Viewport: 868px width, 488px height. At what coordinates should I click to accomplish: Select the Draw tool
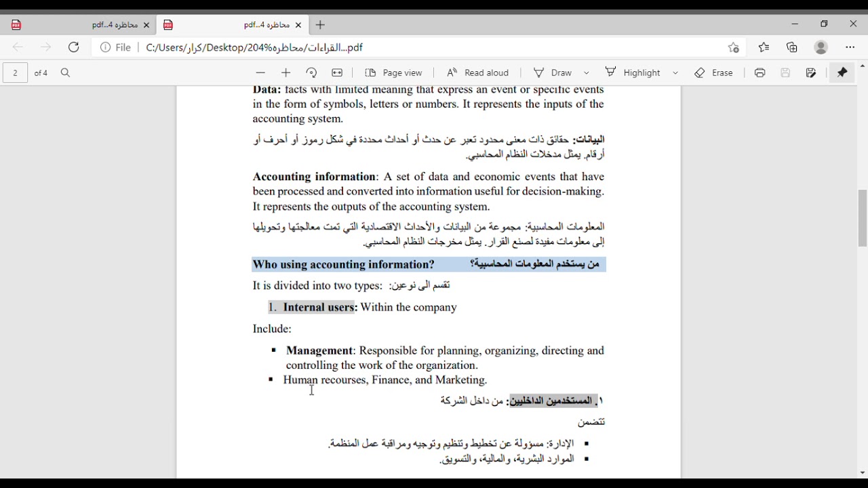click(553, 73)
